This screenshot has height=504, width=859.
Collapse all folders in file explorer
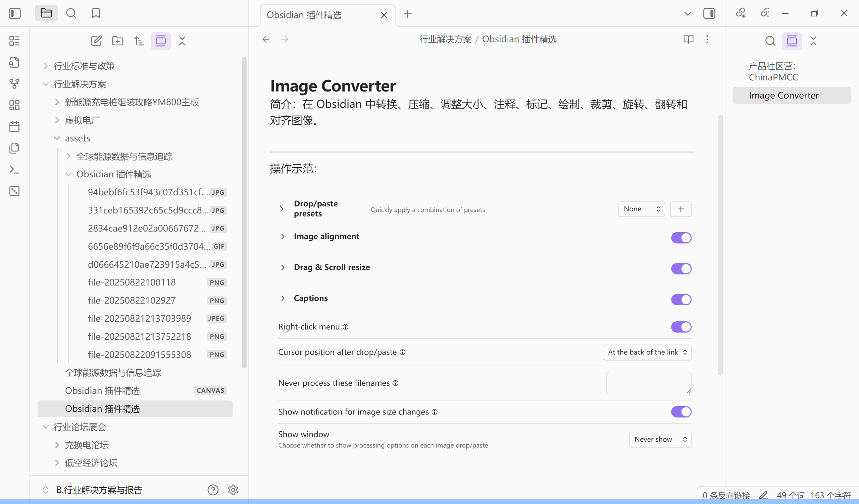pyautogui.click(x=182, y=41)
